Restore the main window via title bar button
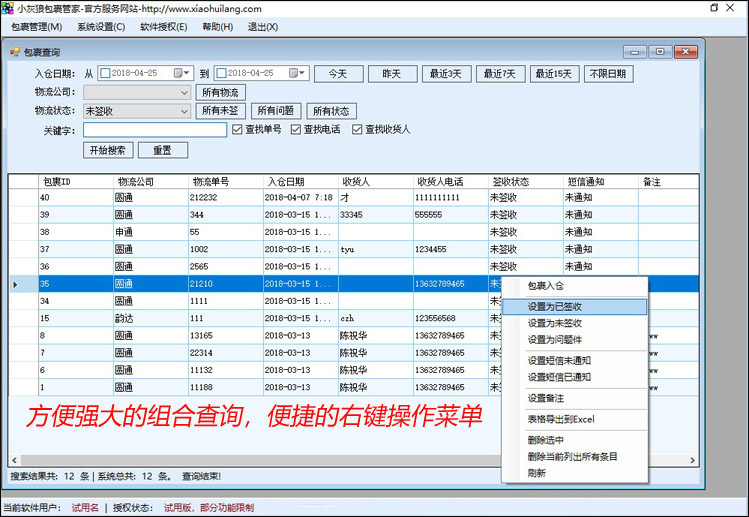Screen dimensions: 749x517 coord(714,8)
